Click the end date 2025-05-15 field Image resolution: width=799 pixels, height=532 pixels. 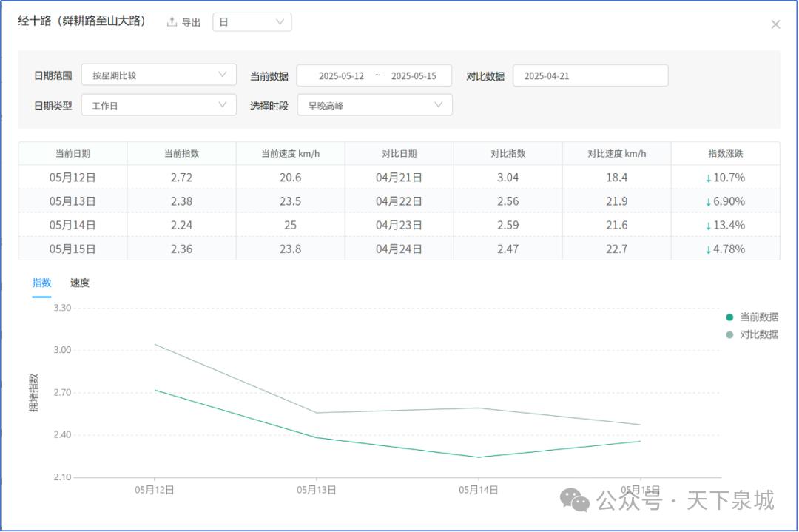pos(414,75)
